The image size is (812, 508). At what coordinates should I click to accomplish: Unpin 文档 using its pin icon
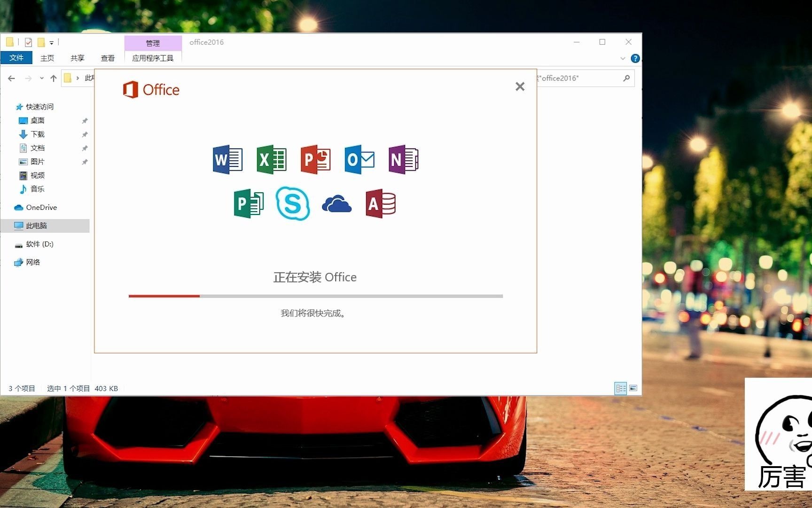tap(85, 148)
